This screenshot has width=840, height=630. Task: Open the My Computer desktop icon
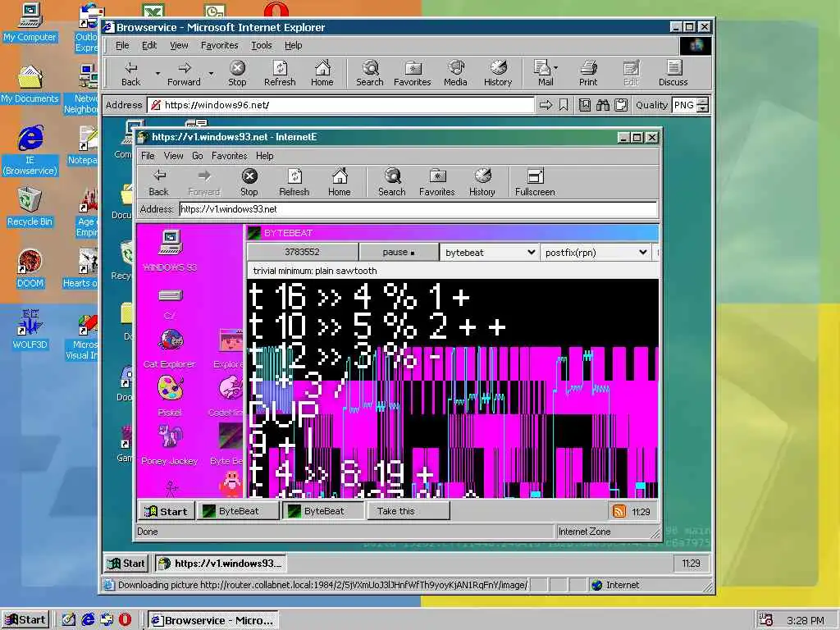(30, 22)
